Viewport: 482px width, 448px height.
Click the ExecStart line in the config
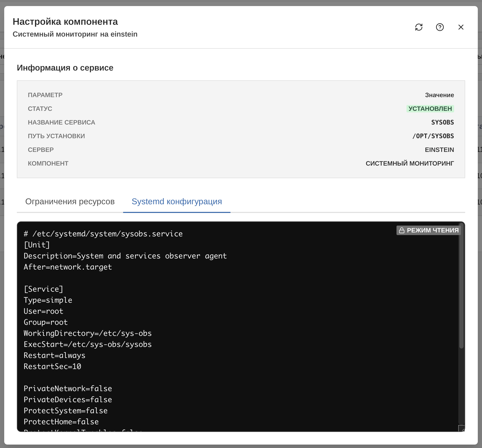87,344
